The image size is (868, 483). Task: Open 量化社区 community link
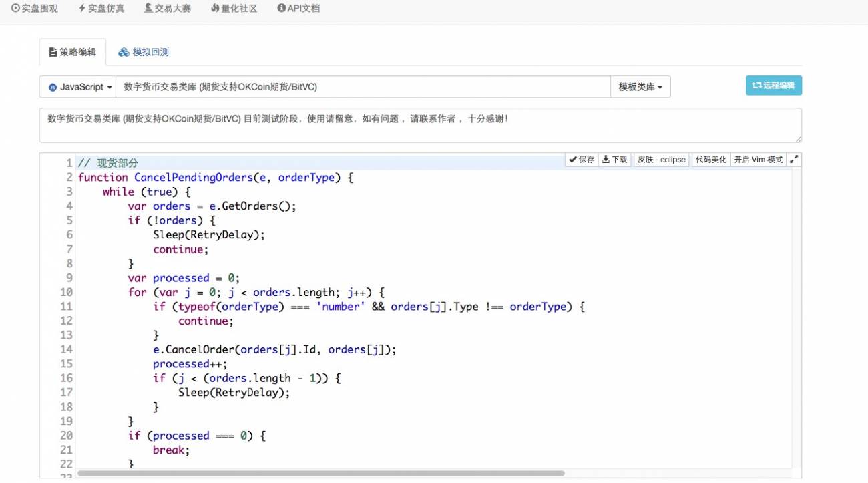(234, 9)
